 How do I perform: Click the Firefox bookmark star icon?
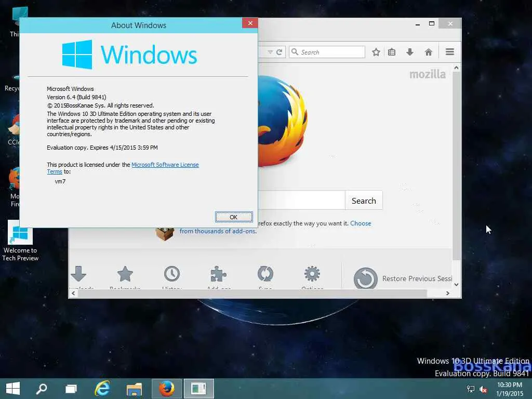376,52
